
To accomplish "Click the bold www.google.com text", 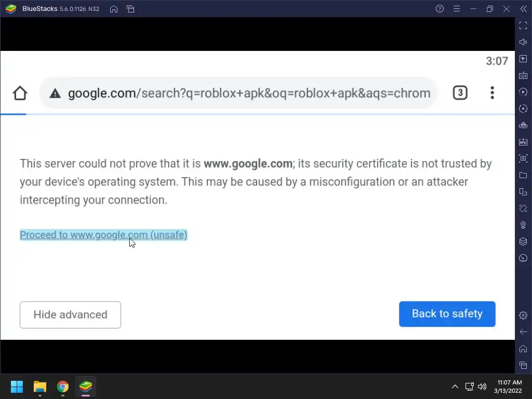I will click(248, 164).
